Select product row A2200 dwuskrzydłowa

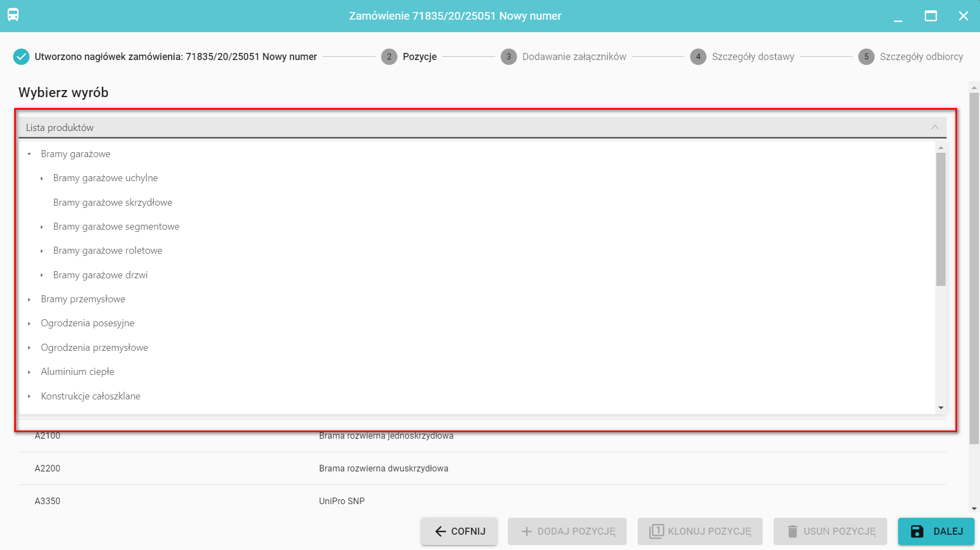[x=383, y=468]
